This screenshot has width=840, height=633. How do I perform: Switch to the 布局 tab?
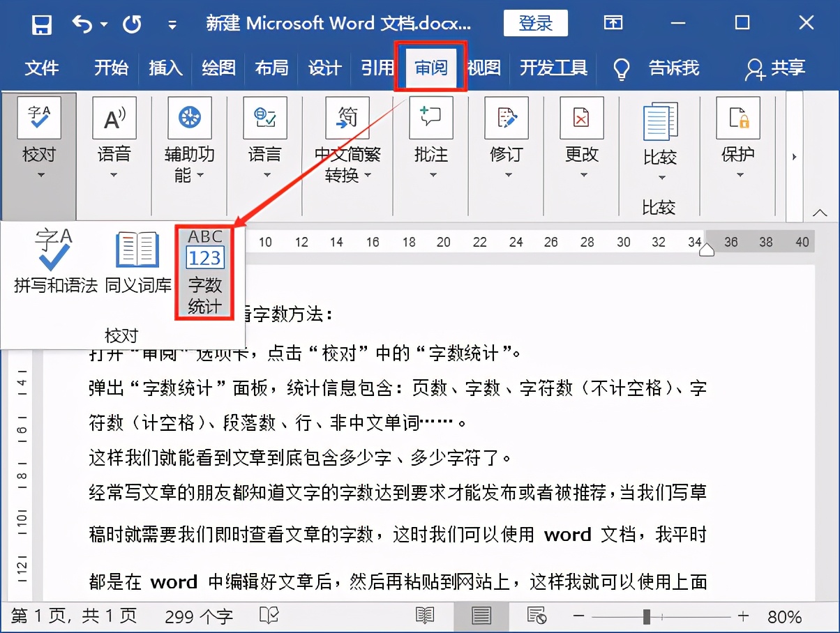[271, 68]
